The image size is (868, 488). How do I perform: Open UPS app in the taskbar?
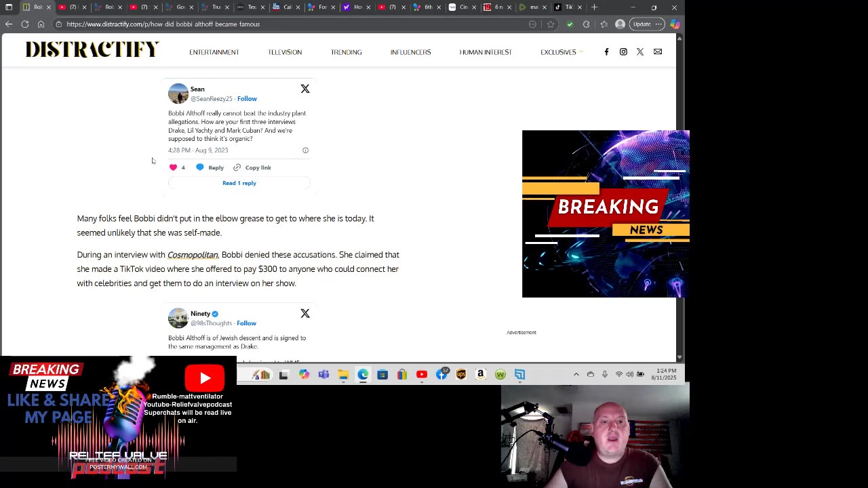pos(461,374)
